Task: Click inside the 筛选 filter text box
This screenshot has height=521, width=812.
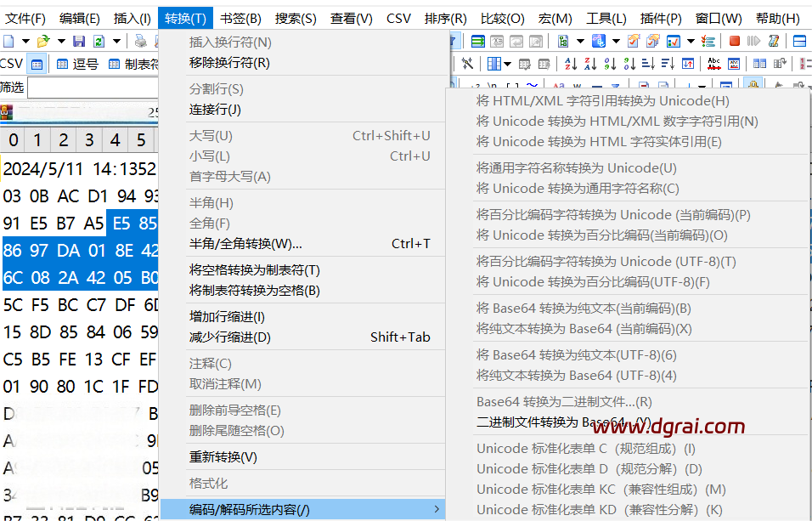Action: [x=92, y=88]
